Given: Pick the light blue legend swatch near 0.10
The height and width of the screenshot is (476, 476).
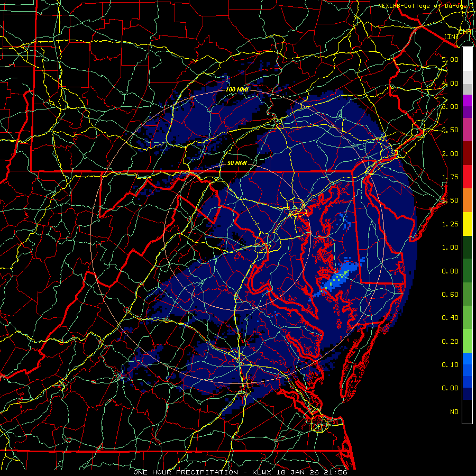Looking at the screenshot, I should pyautogui.click(x=467, y=359).
